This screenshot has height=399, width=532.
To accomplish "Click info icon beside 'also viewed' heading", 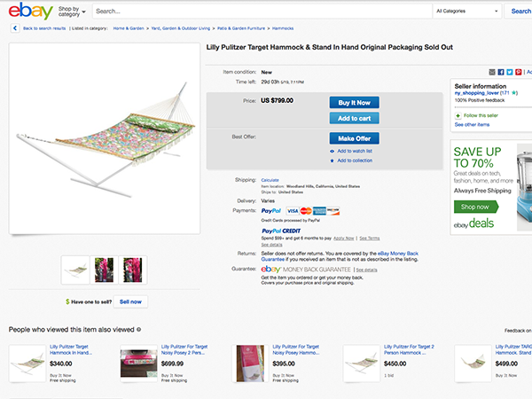I will tap(138, 329).
